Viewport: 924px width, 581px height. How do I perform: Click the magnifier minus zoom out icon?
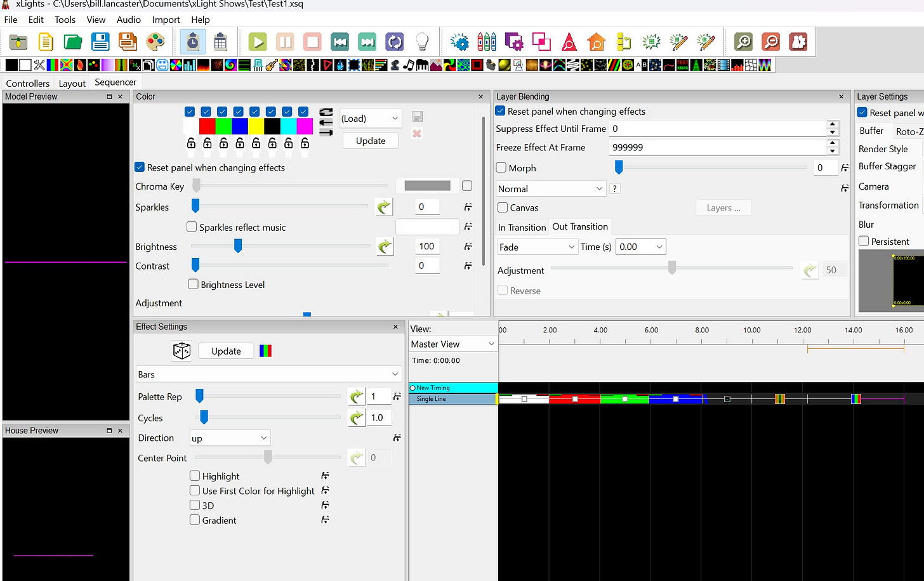(770, 42)
